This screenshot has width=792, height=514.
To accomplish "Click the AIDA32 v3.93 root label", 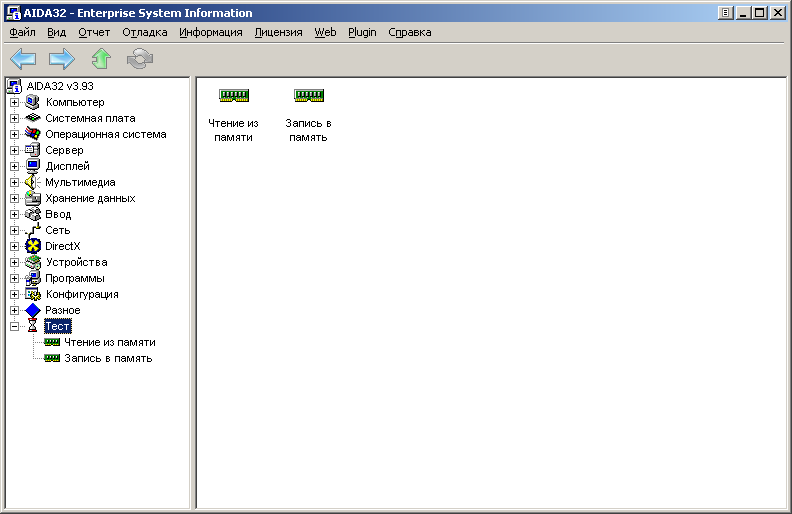I will [x=60, y=86].
